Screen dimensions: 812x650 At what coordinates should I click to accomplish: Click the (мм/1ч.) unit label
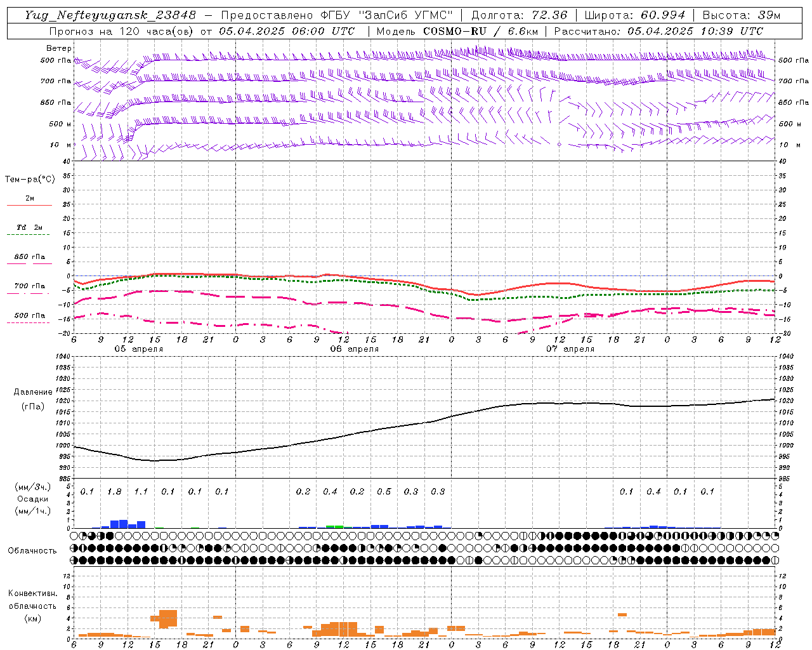33,511
